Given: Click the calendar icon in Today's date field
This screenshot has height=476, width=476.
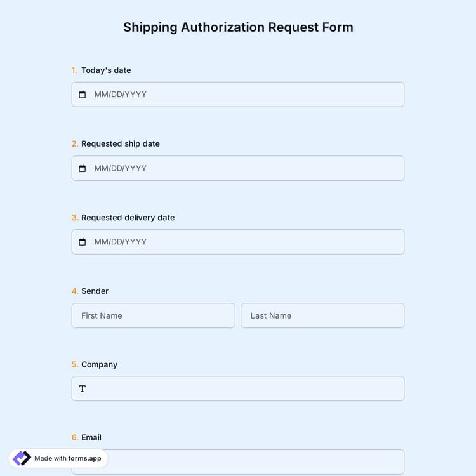Looking at the screenshot, I should (82, 95).
